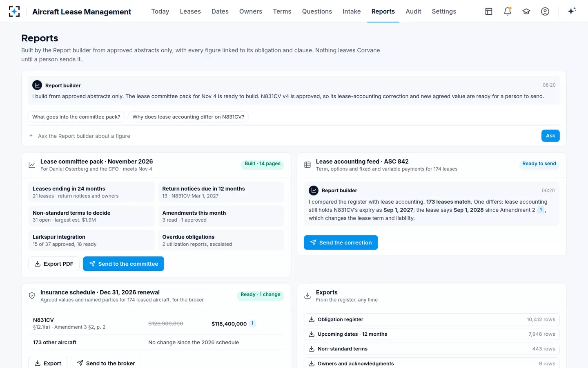Click the Corvane app logo icon
Viewport: 588px width, 368px height.
(14, 11)
